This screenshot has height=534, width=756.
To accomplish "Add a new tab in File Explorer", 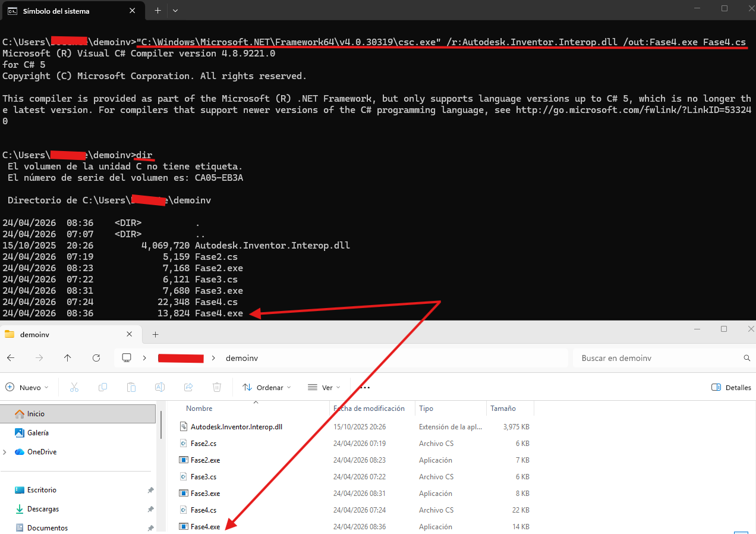I will tap(155, 335).
